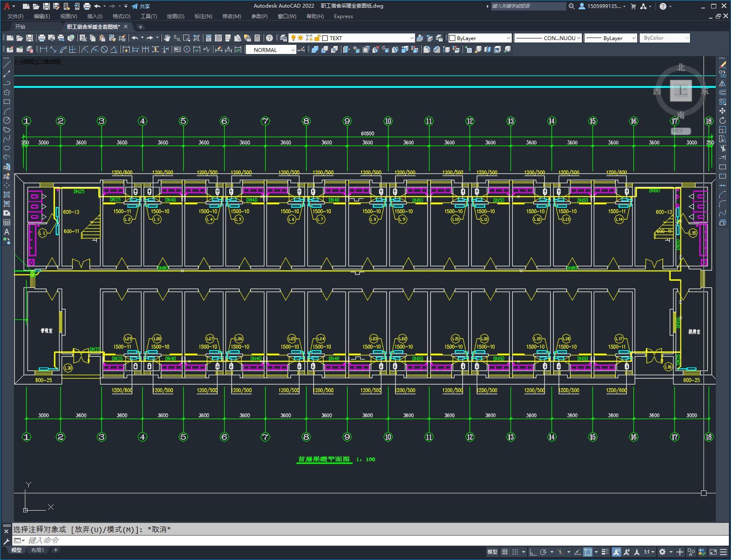Screen dimensions: 731x560
Task: Click the Zoom Window icon in standard toolbar
Action: pos(187,38)
